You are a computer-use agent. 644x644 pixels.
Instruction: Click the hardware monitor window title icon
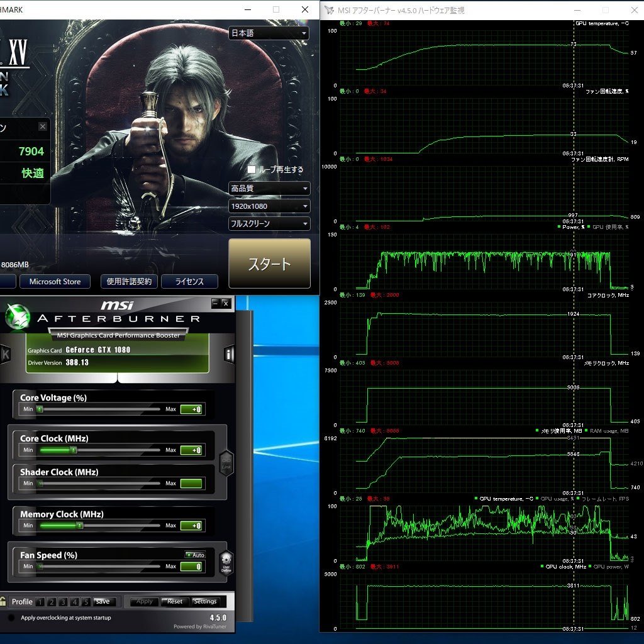[x=329, y=10]
